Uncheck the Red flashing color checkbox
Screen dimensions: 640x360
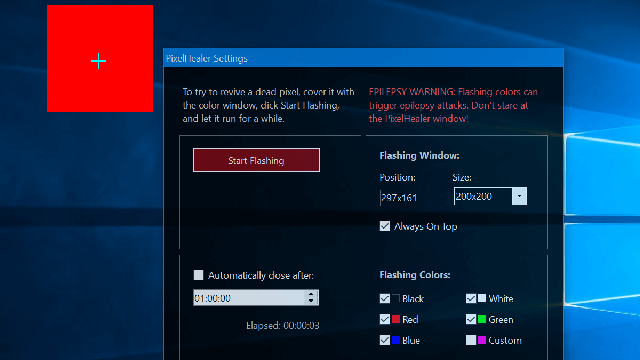pyautogui.click(x=384, y=319)
